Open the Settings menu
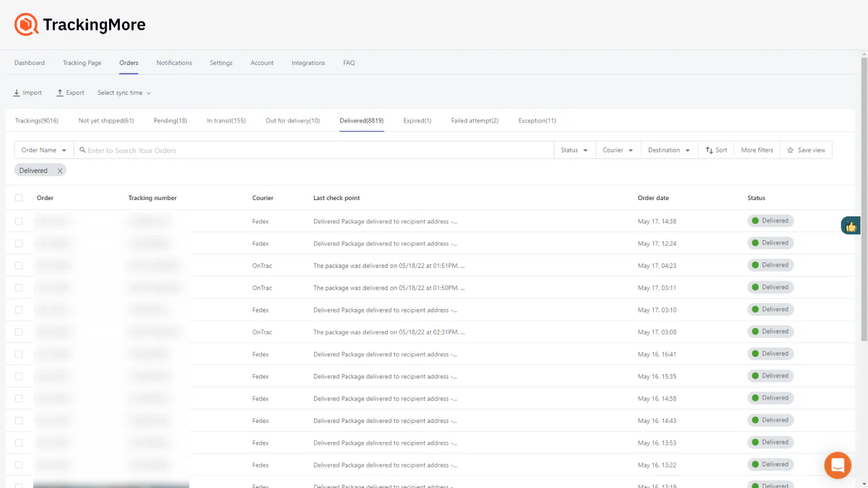This screenshot has height=488, width=868. [x=221, y=63]
